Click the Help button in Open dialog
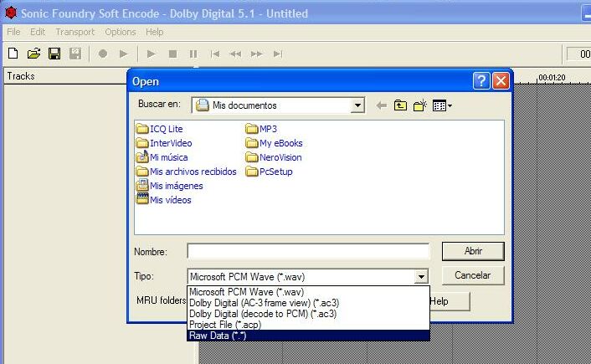The height and width of the screenshot is (364, 591). click(450, 301)
